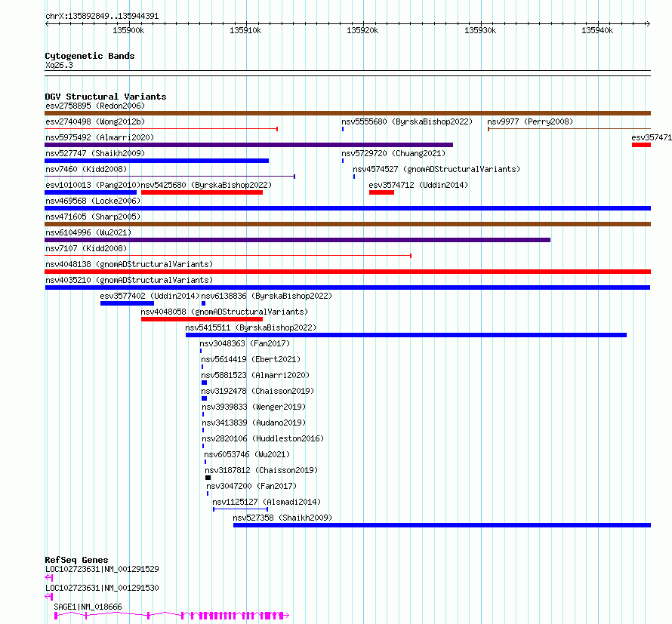672x624 pixels.
Task: Click the 135910k ruler position
Action: click(245, 30)
